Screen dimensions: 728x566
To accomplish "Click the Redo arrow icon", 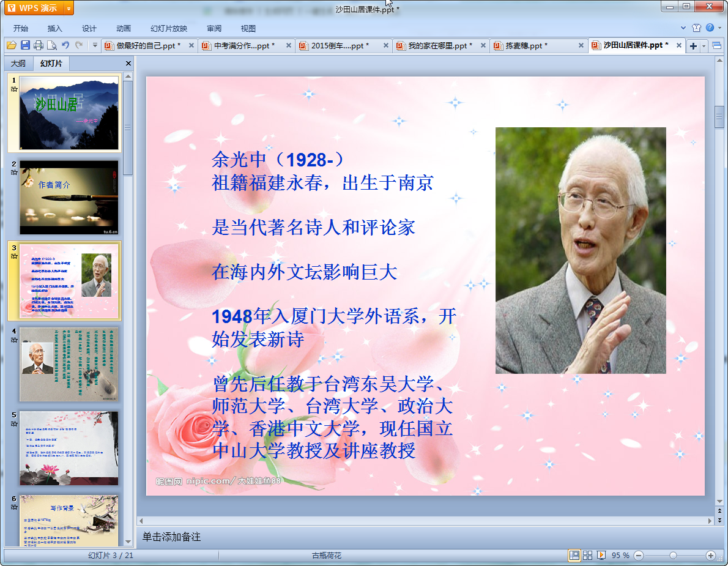I will tap(79, 45).
